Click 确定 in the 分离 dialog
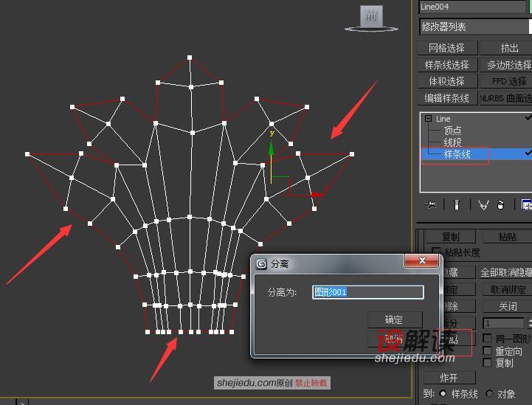 point(394,319)
